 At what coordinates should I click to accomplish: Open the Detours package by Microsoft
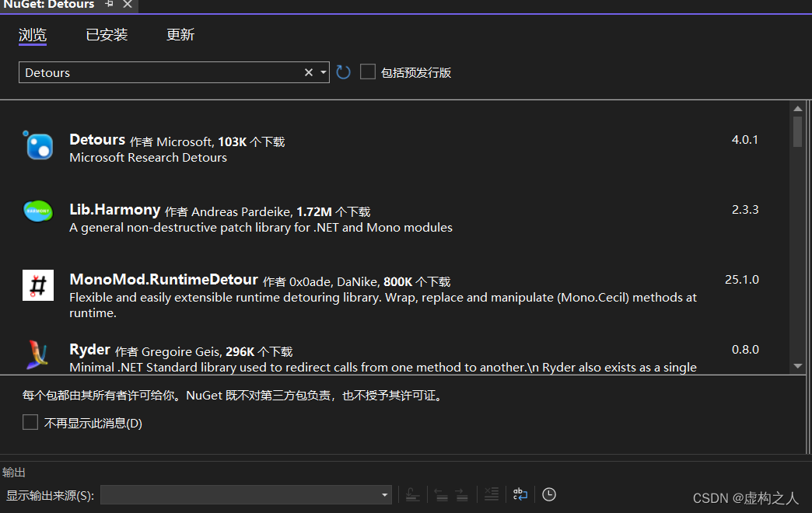point(97,140)
